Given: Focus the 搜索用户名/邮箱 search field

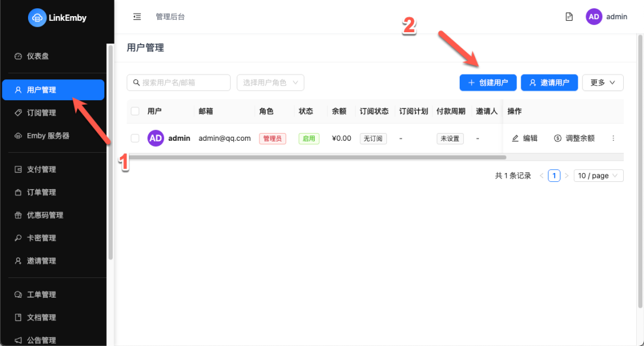Looking at the screenshot, I should (179, 82).
